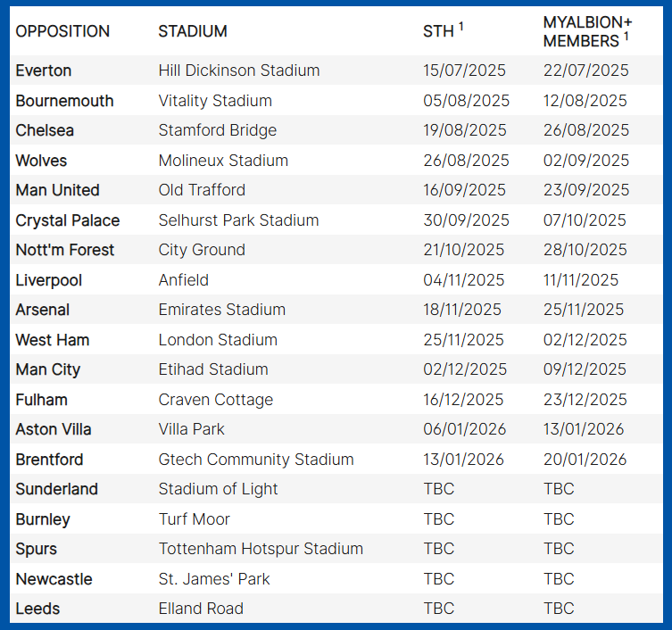Select the Stamford Bridge stadium cell

tap(218, 130)
